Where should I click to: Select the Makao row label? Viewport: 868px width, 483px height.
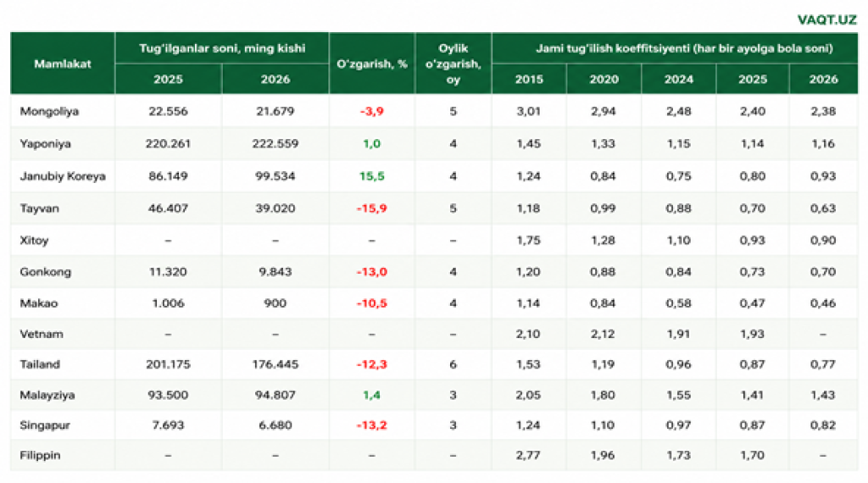click(39, 303)
